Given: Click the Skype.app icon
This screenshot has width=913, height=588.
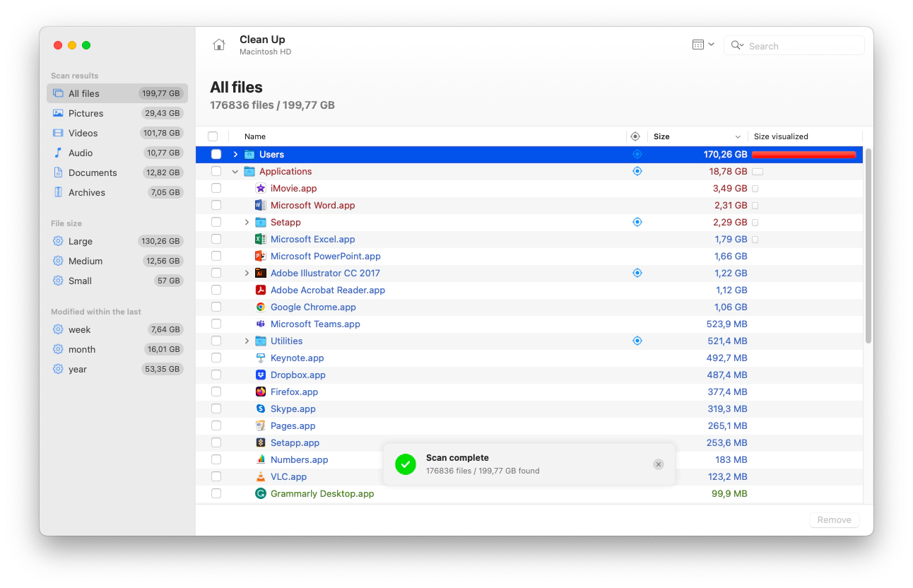Looking at the screenshot, I should [260, 408].
